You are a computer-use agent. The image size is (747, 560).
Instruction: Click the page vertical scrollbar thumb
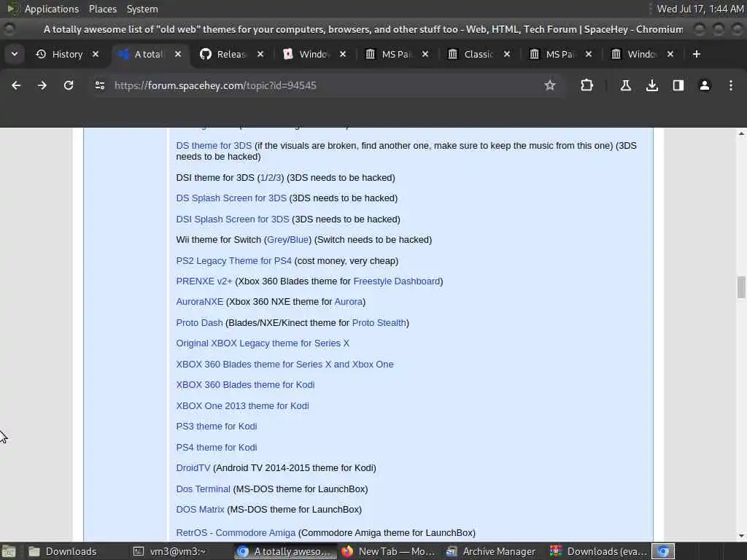click(x=741, y=287)
